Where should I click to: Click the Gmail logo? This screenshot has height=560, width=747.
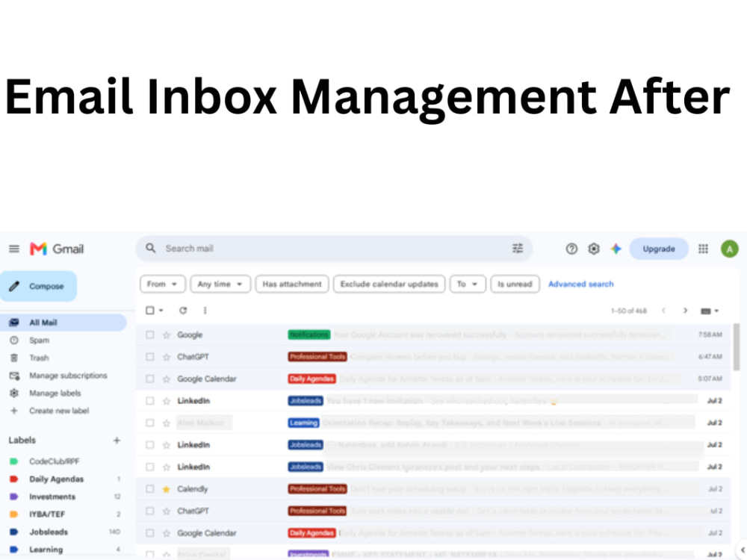coord(57,249)
